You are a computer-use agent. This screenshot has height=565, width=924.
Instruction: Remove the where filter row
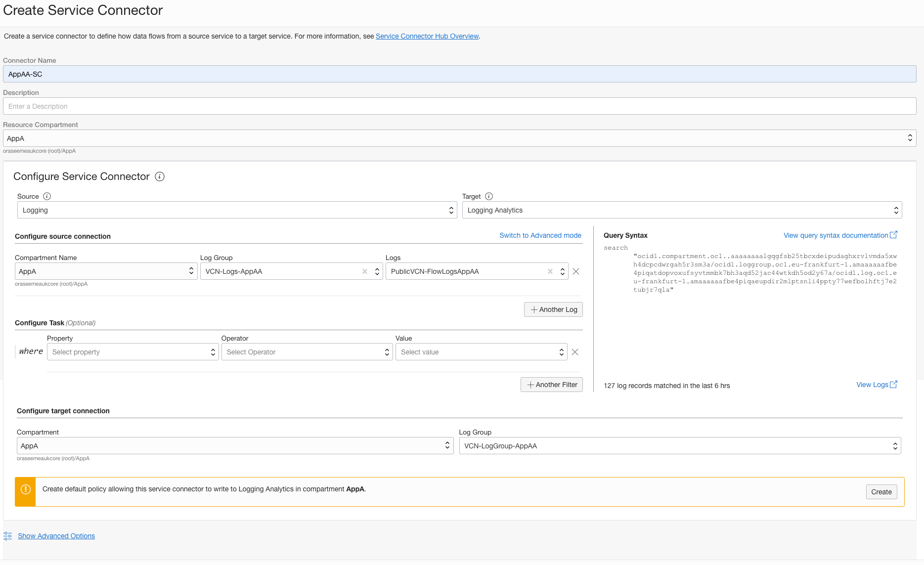click(x=575, y=352)
